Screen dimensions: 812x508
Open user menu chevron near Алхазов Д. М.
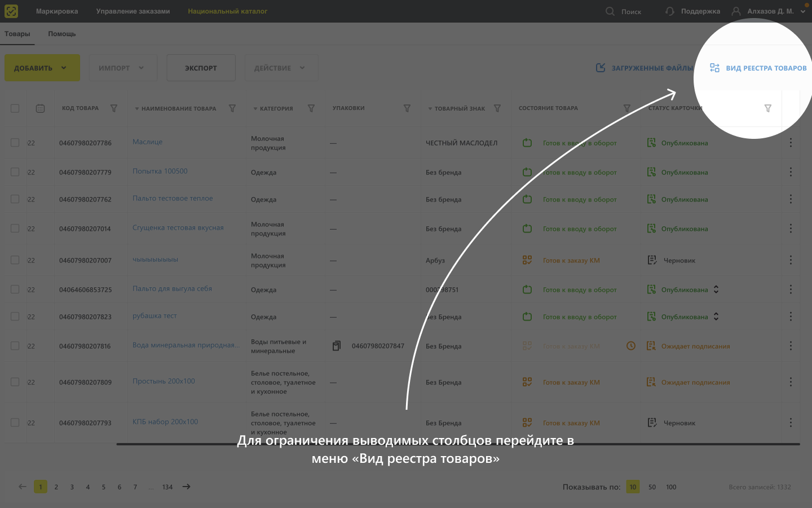[x=803, y=11]
